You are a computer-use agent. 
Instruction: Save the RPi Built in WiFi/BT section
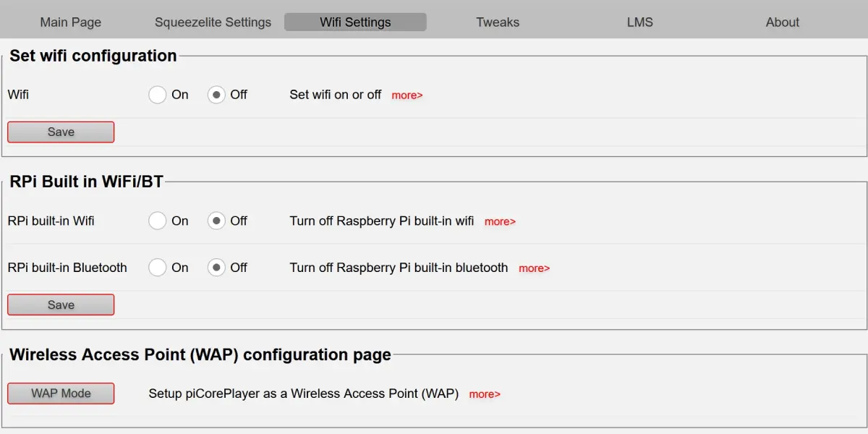pyautogui.click(x=61, y=305)
